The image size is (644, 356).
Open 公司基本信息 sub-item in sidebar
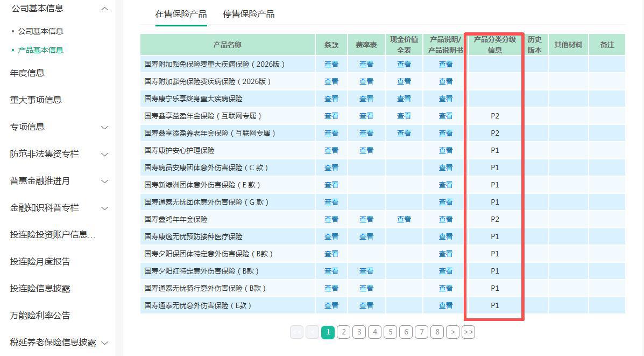(x=40, y=31)
